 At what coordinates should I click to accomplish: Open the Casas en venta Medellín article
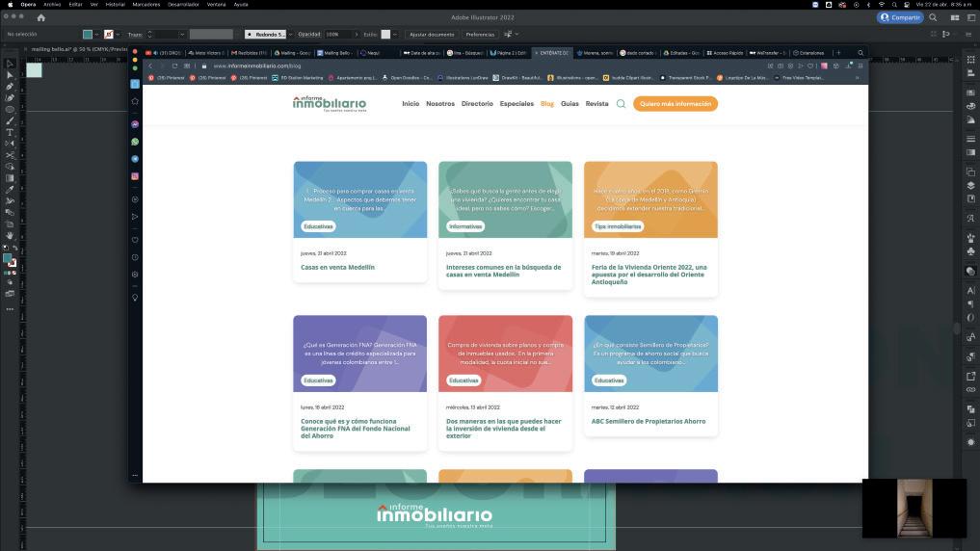tap(337, 268)
